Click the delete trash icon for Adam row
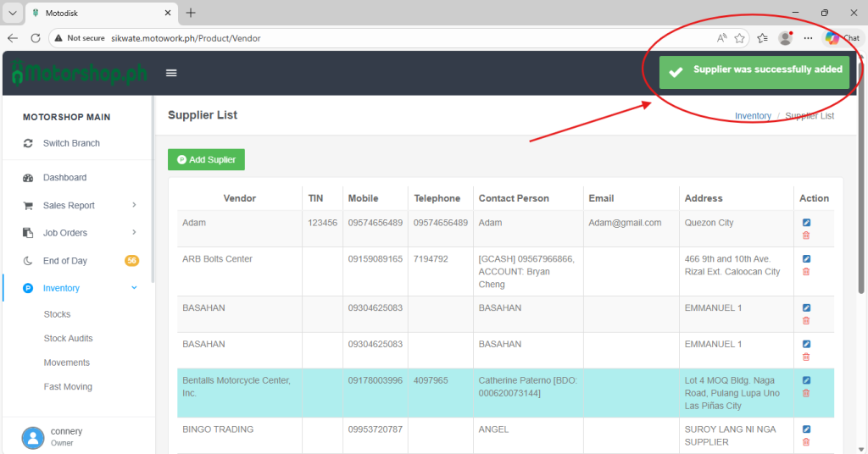This screenshot has height=454, width=868. click(806, 235)
